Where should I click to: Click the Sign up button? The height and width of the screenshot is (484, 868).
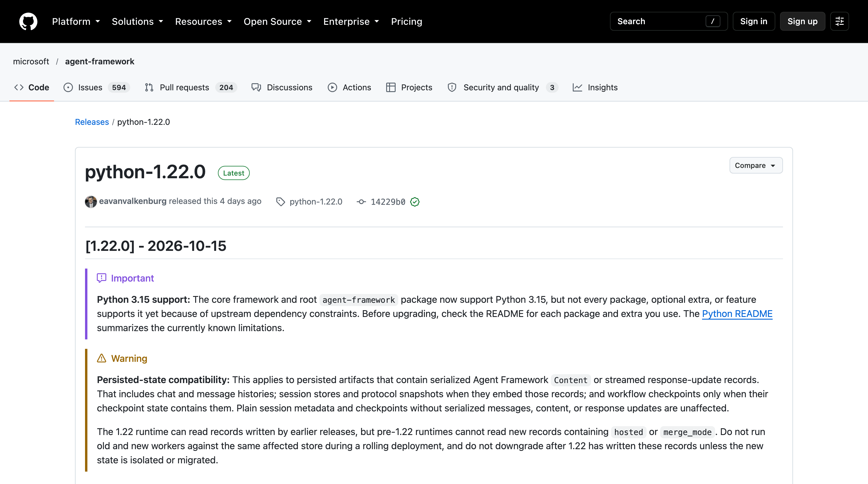pyautogui.click(x=802, y=22)
